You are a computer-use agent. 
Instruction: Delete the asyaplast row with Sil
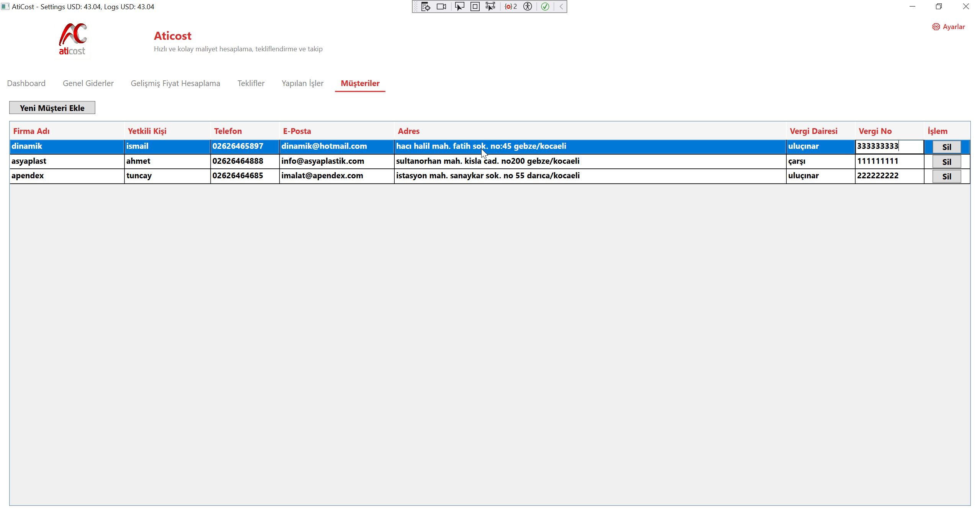(946, 162)
